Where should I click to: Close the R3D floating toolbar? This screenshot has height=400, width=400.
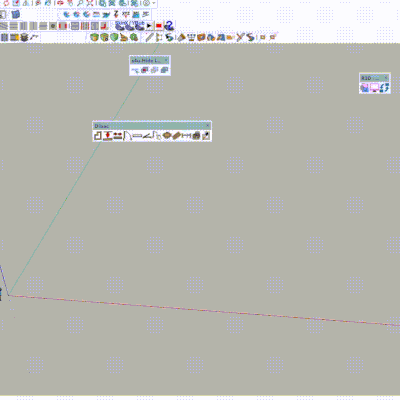click(x=386, y=78)
